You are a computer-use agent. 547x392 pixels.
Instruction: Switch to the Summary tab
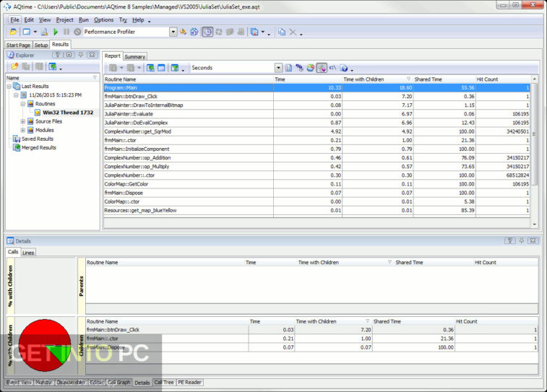tap(134, 56)
